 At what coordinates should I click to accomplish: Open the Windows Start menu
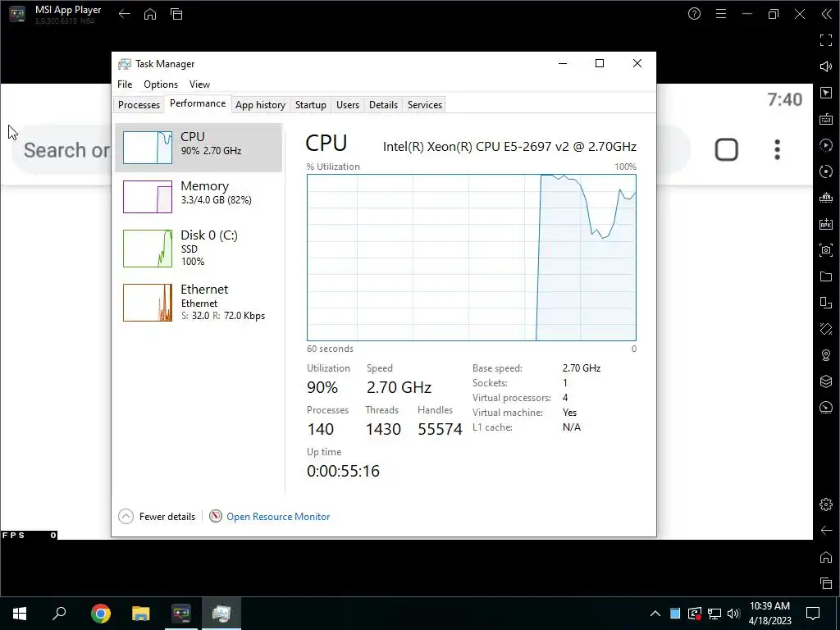20,614
